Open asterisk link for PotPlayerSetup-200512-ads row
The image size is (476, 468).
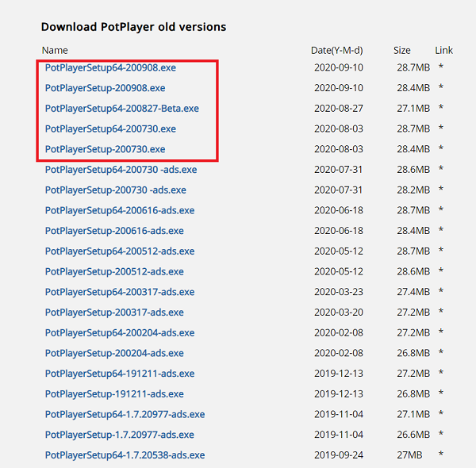tap(441, 270)
